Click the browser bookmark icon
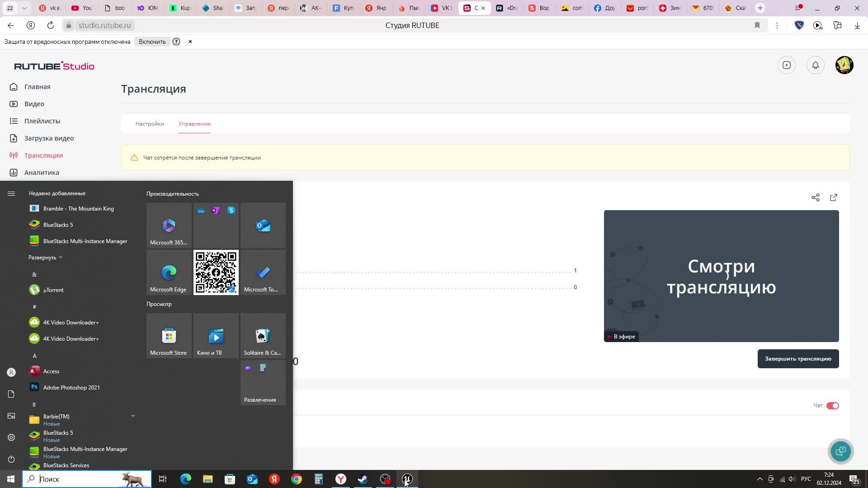 [757, 25]
